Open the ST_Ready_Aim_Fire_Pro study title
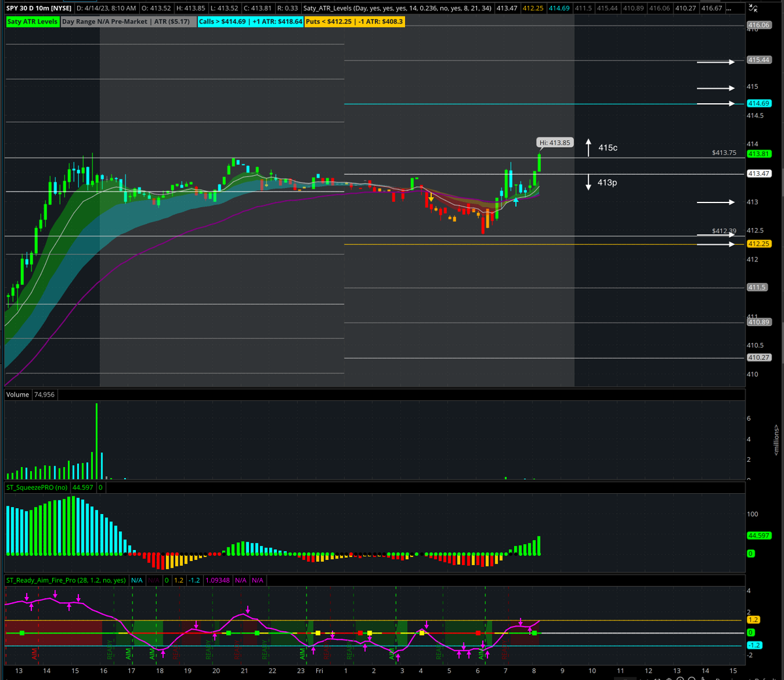Image resolution: width=784 pixels, height=680 pixels. click(67, 580)
